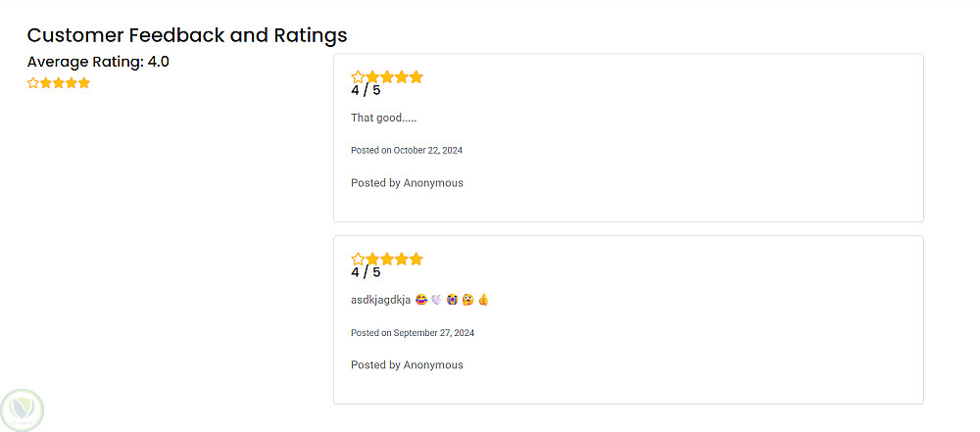Click the heart emoji in second review
The width and height of the screenshot is (980, 432).
[436, 300]
